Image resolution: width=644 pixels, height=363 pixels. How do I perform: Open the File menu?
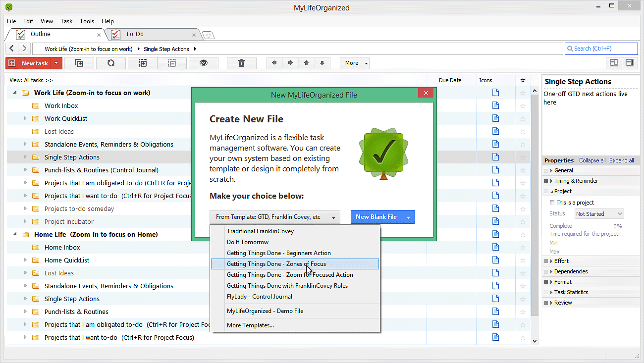coord(11,21)
